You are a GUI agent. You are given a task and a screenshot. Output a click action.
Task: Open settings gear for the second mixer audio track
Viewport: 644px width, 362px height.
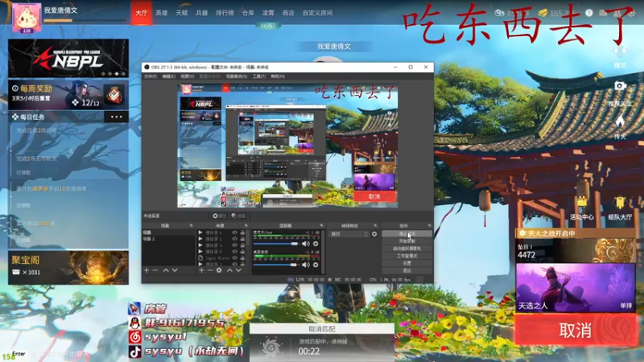[x=316, y=265]
